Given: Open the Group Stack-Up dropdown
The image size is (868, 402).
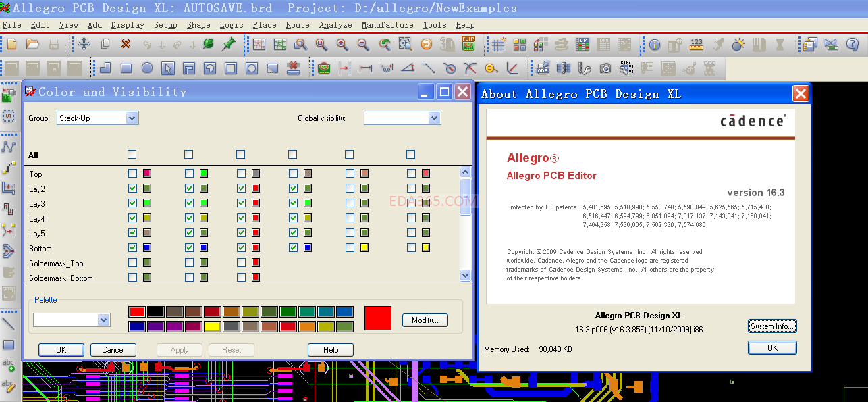Looking at the screenshot, I should [x=132, y=118].
